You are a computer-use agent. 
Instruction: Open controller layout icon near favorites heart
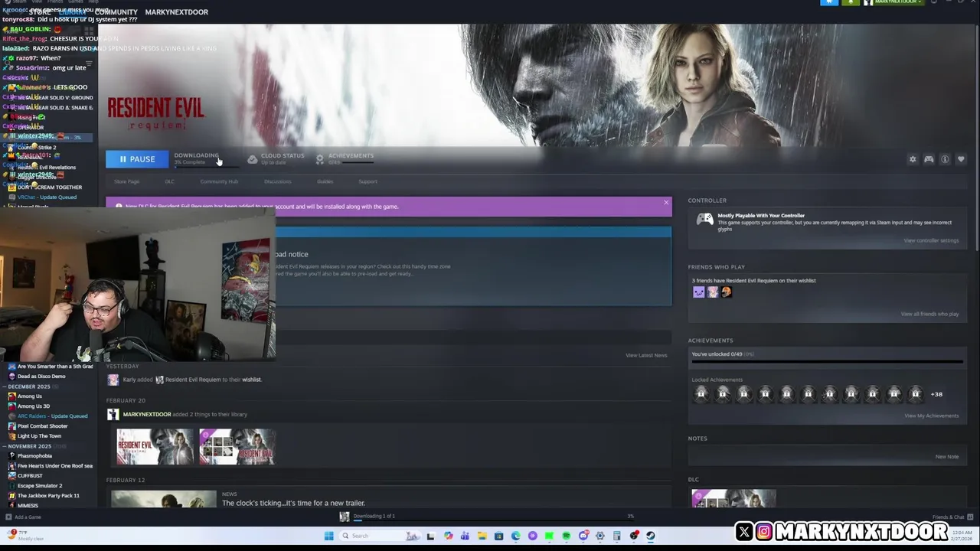929,159
